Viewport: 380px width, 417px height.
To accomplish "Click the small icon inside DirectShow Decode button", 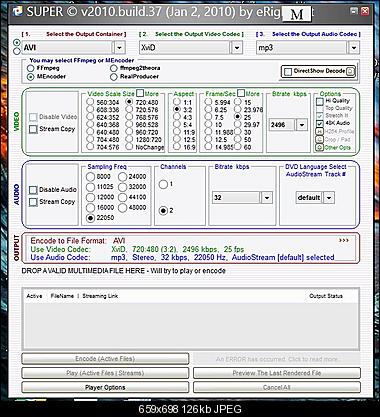I will [x=350, y=71].
